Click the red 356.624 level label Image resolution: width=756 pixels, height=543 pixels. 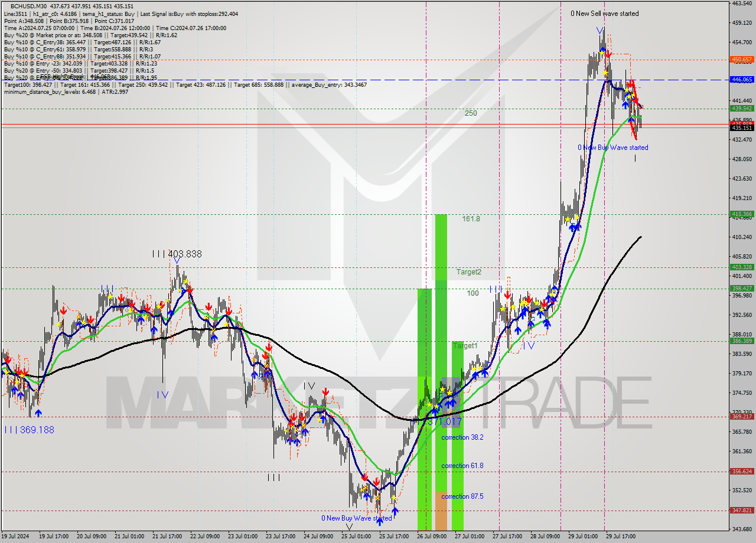click(741, 471)
